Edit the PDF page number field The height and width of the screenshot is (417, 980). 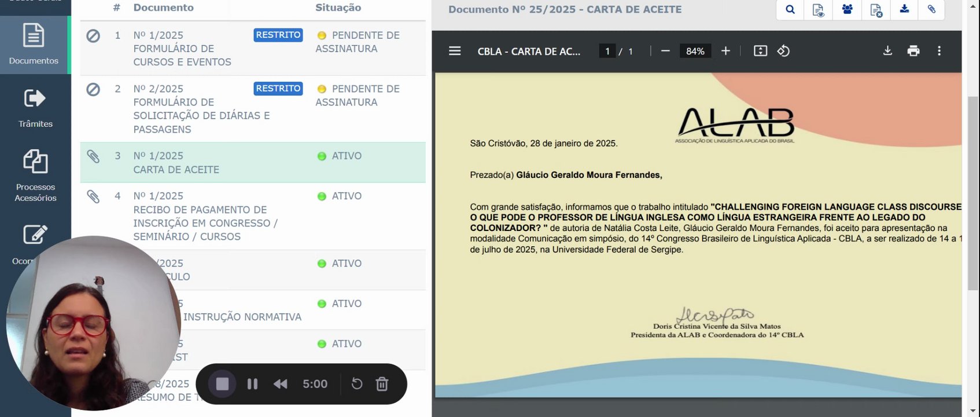607,51
